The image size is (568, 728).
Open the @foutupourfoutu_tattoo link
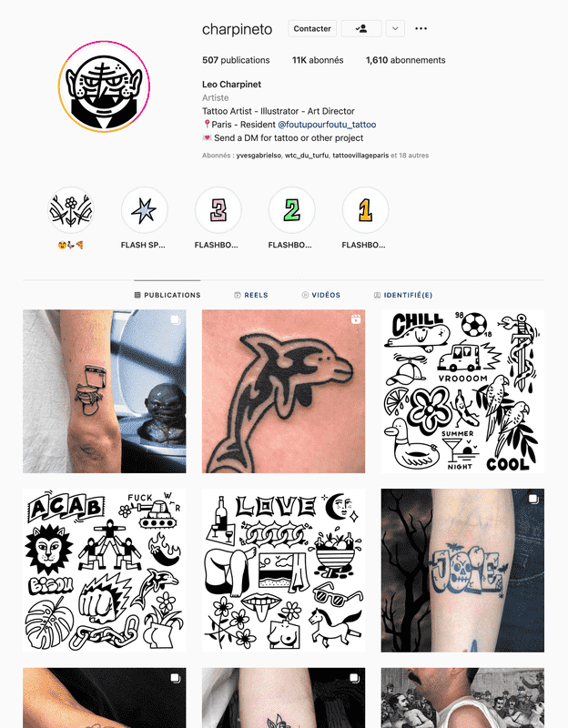[327, 125]
